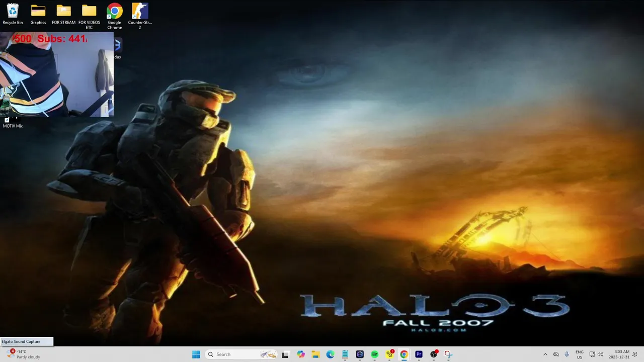The image size is (644, 362).
Task: Launch Microsoft Edge from the taskbar
Action: coord(330,354)
